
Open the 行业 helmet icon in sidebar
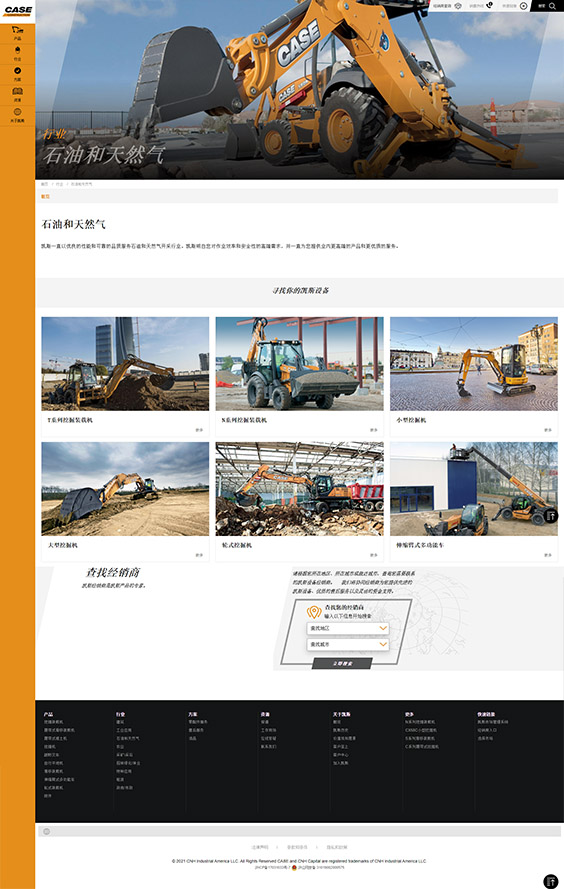coord(18,50)
